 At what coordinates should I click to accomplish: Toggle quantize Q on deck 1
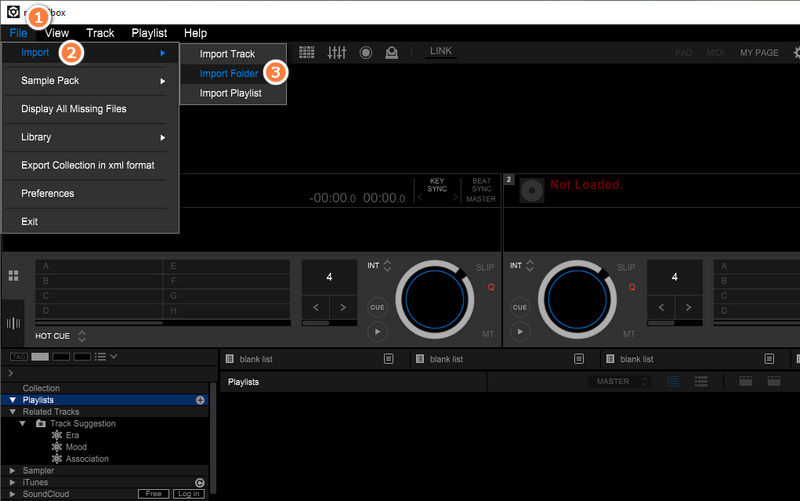[491, 287]
